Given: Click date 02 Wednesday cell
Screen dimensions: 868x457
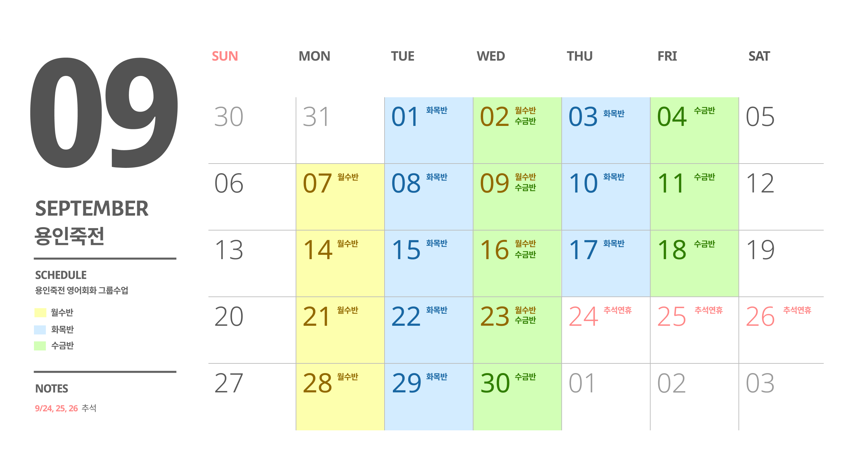Looking at the screenshot, I should pos(517,131).
